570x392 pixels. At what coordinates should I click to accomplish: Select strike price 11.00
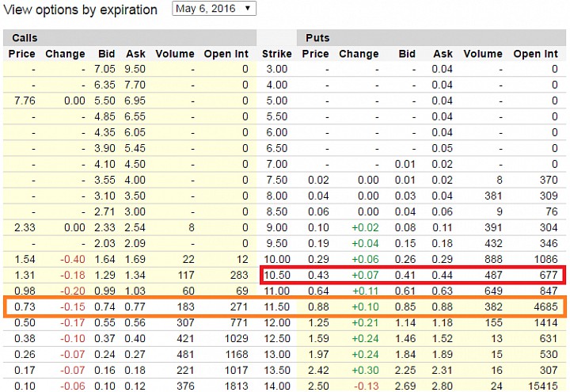click(276, 291)
